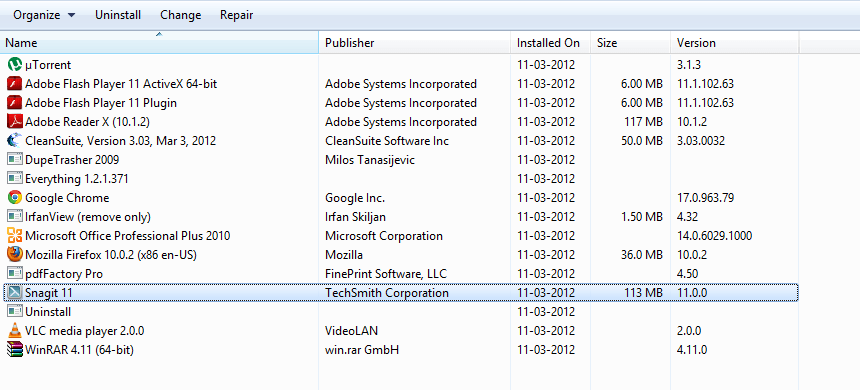Click the IrfanView program icon
860x390 pixels.
coord(15,216)
